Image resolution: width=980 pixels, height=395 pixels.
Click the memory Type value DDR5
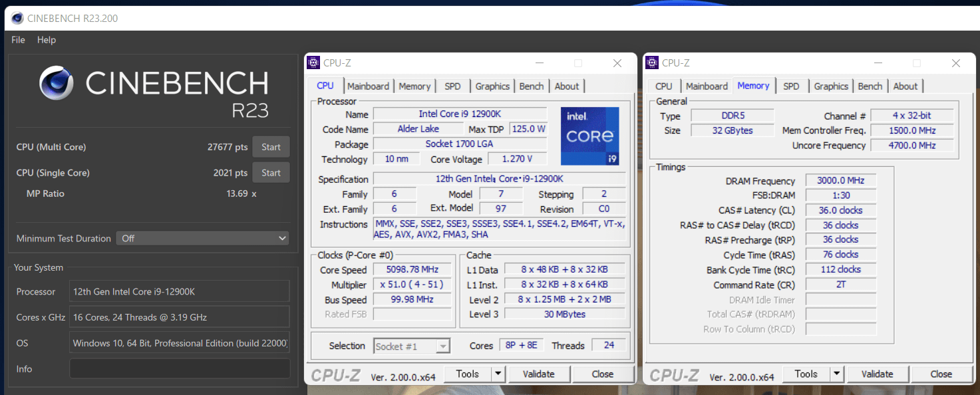[733, 116]
